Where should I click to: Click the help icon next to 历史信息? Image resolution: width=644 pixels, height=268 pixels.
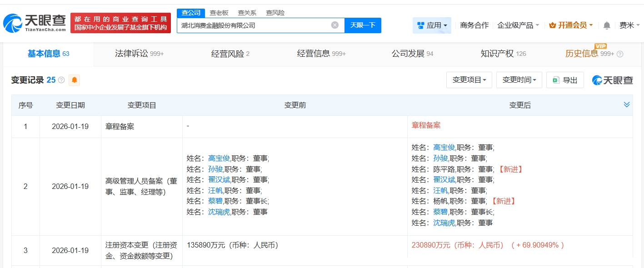pyautogui.click(x=620, y=54)
